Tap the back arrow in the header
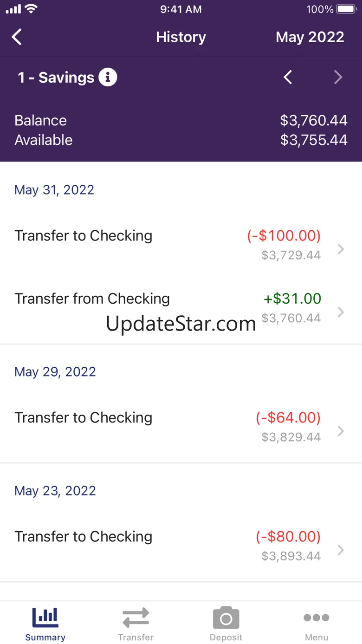The height and width of the screenshot is (644, 362). pyautogui.click(x=17, y=37)
